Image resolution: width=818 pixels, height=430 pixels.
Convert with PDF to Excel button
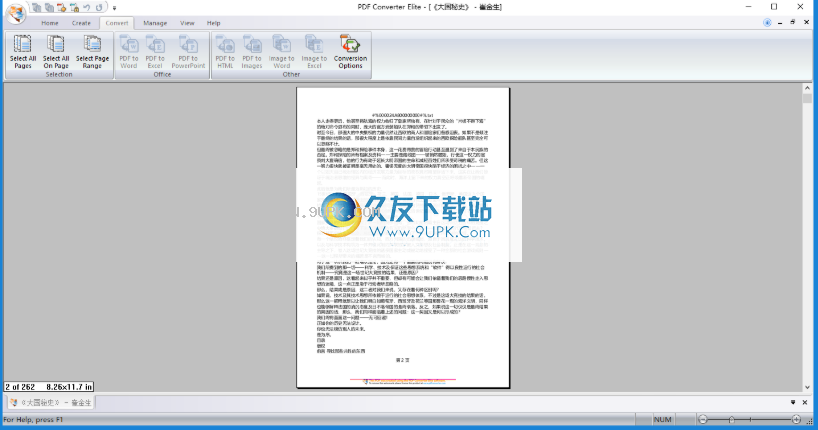(x=155, y=52)
